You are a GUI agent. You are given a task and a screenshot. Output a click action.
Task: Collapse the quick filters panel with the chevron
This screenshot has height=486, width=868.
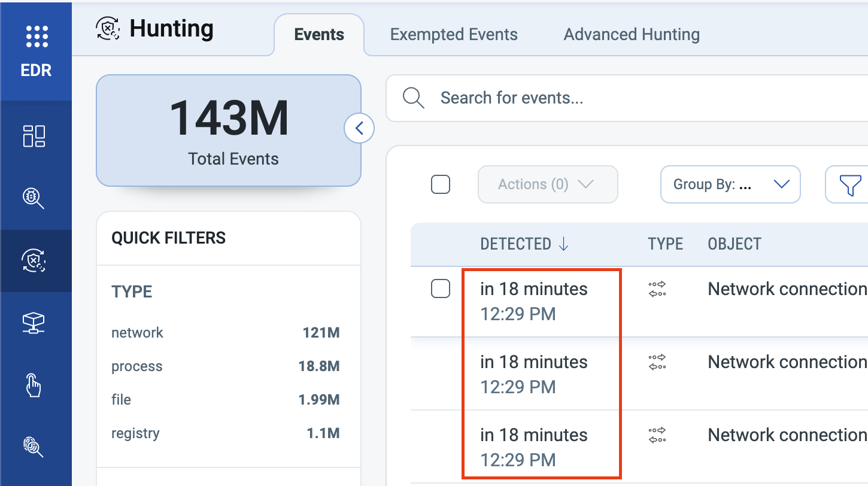pyautogui.click(x=359, y=127)
